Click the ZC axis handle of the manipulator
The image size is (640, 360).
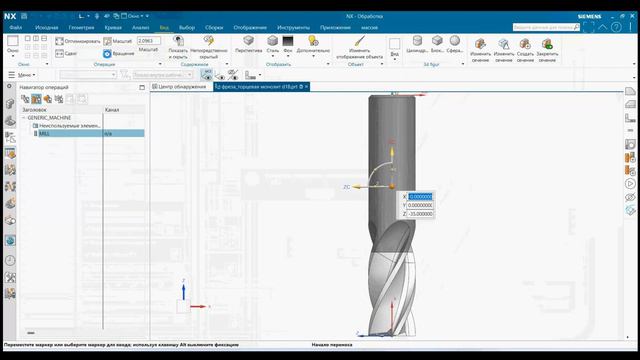(x=356, y=187)
